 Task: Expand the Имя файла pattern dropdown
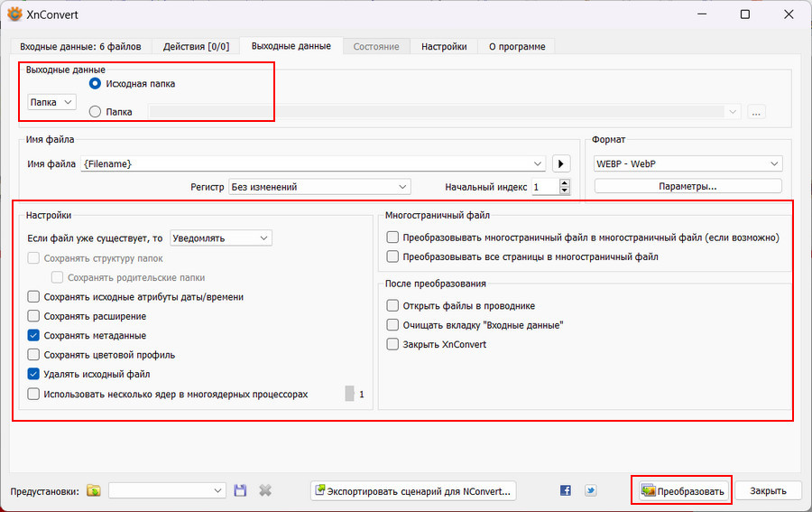click(x=537, y=163)
